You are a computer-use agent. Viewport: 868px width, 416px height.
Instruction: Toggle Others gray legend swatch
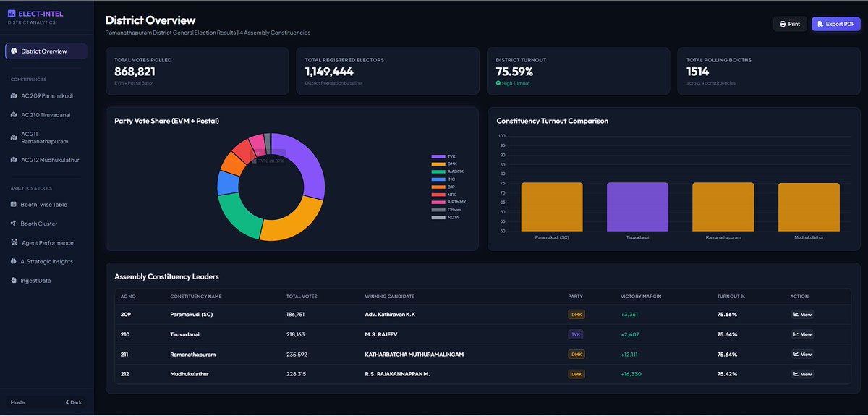click(438, 210)
